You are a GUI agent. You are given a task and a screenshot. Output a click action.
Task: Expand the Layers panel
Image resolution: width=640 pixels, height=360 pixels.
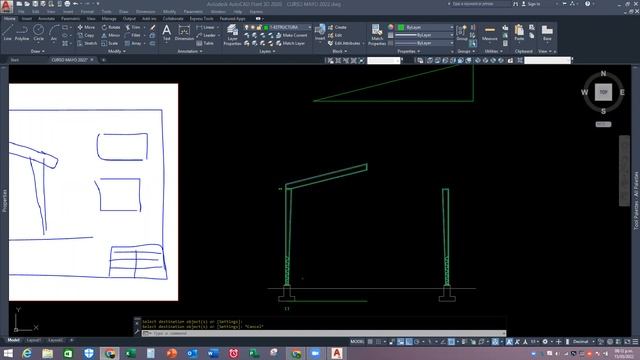coord(267,51)
